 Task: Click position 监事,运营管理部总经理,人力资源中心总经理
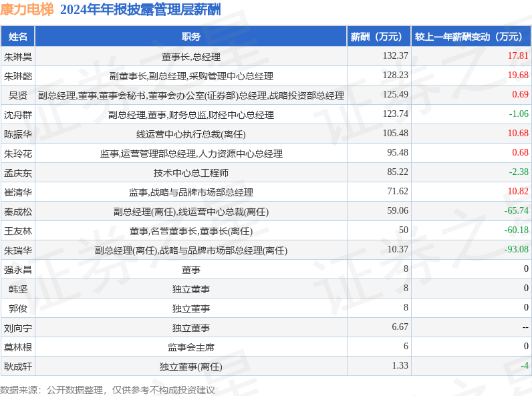191,153
